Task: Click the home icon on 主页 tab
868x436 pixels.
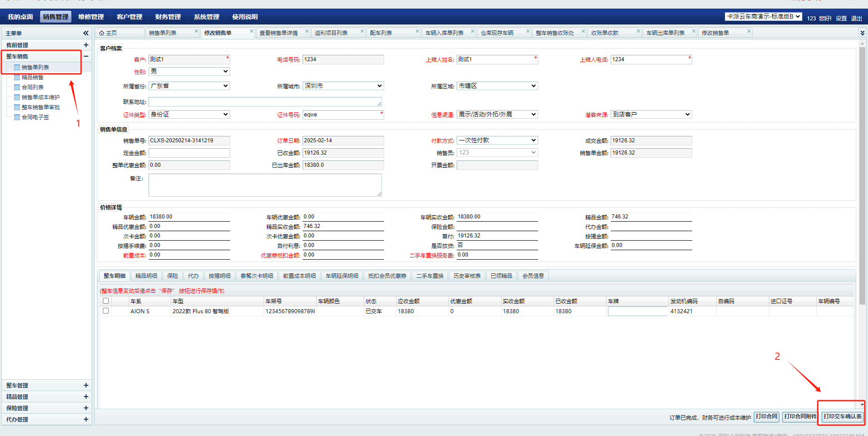Action: [x=102, y=33]
